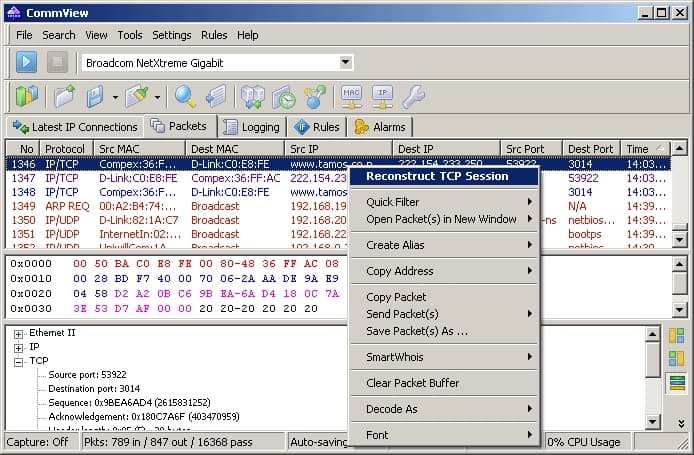Open IP aliases toolbar icon
This screenshot has height=455, width=694.
382,96
